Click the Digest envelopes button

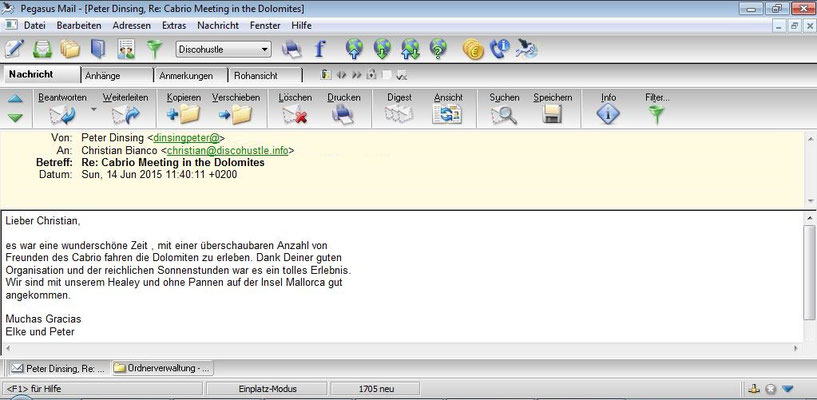click(399, 109)
